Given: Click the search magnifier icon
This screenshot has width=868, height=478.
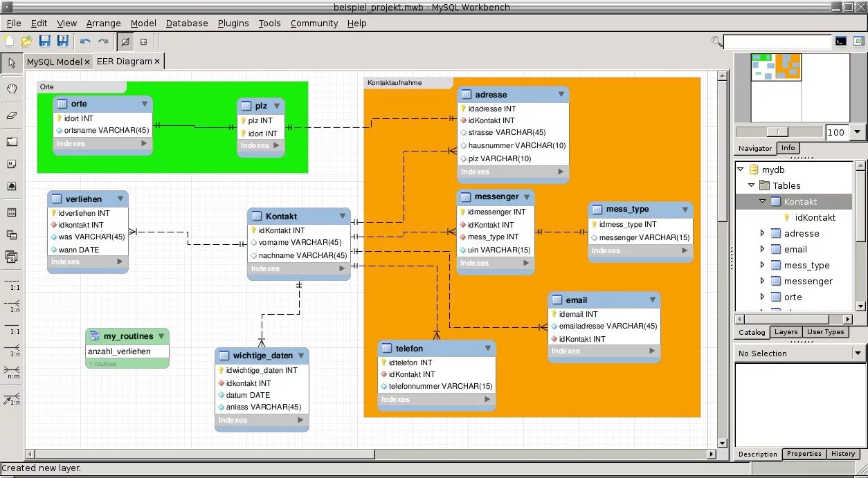Looking at the screenshot, I should 716,41.
